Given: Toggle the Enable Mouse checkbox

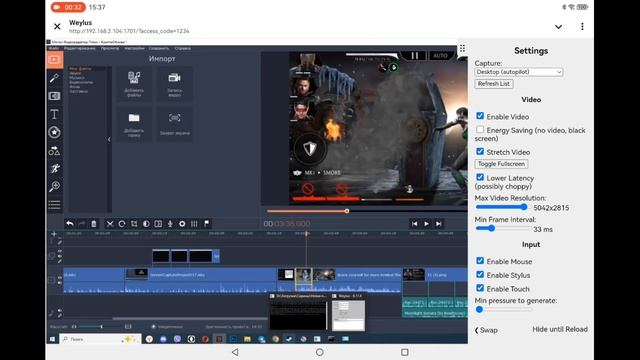Looking at the screenshot, I should coord(480,261).
